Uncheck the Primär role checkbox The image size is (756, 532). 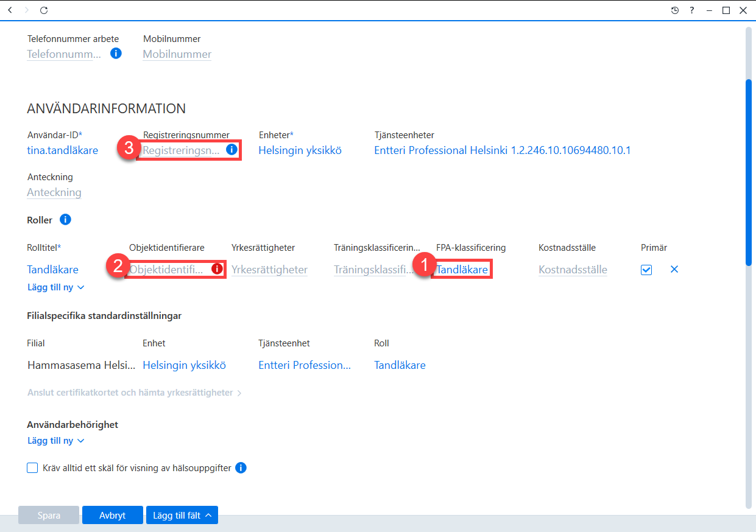tap(646, 270)
